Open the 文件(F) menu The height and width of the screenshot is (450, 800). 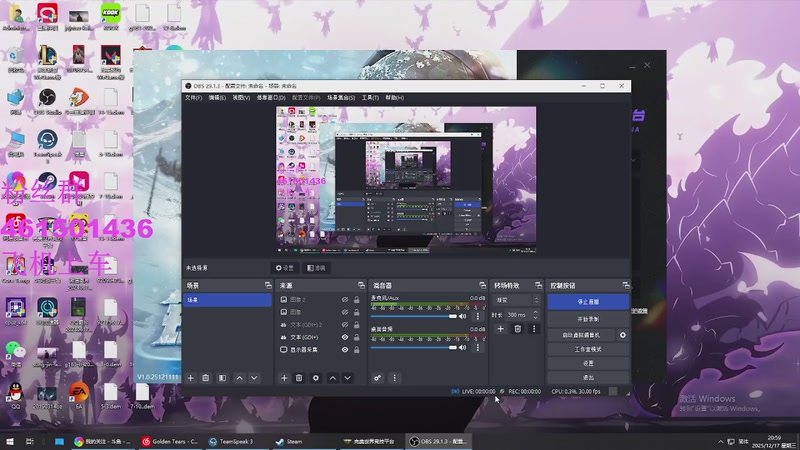coord(193,97)
